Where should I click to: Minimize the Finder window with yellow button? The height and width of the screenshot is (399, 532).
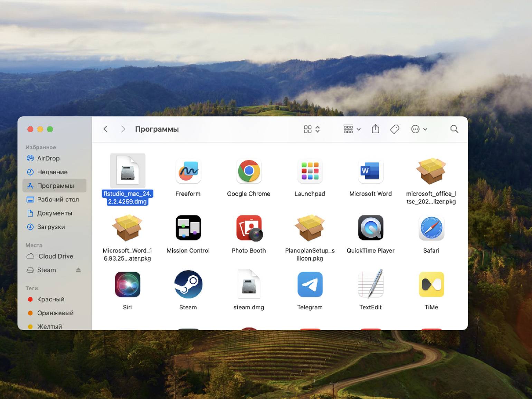pos(40,129)
